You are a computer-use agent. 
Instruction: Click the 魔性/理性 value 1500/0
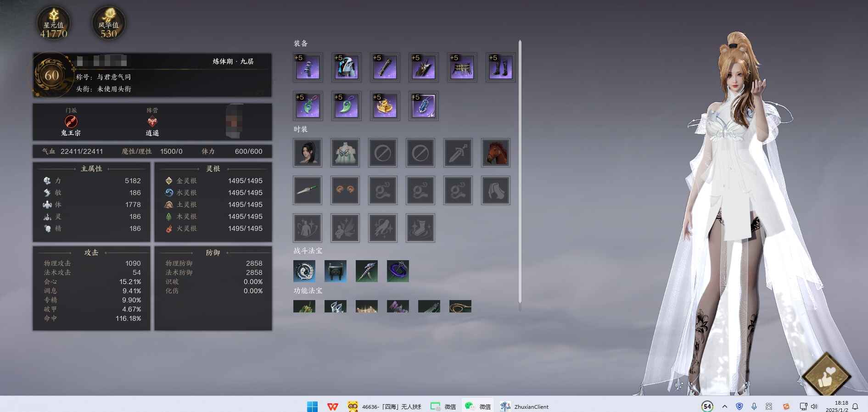(x=171, y=151)
